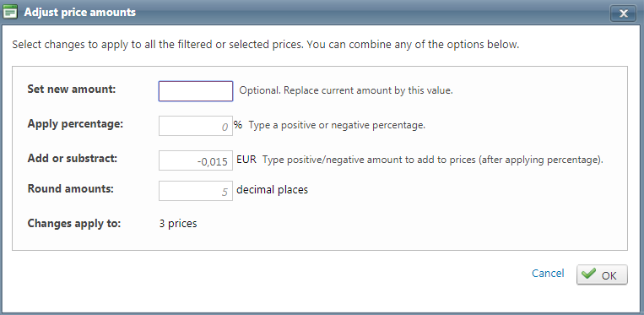Cancel the price adjustment
Image resolution: width=644 pixels, height=315 pixels.
pyautogui.click(x=548, y=273)
